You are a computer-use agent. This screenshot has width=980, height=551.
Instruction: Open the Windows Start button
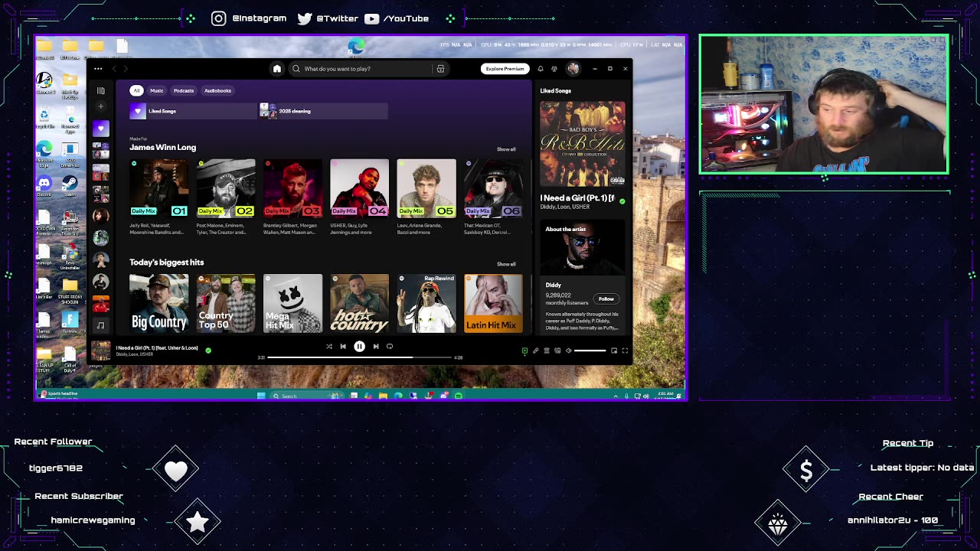coord(261,396)
